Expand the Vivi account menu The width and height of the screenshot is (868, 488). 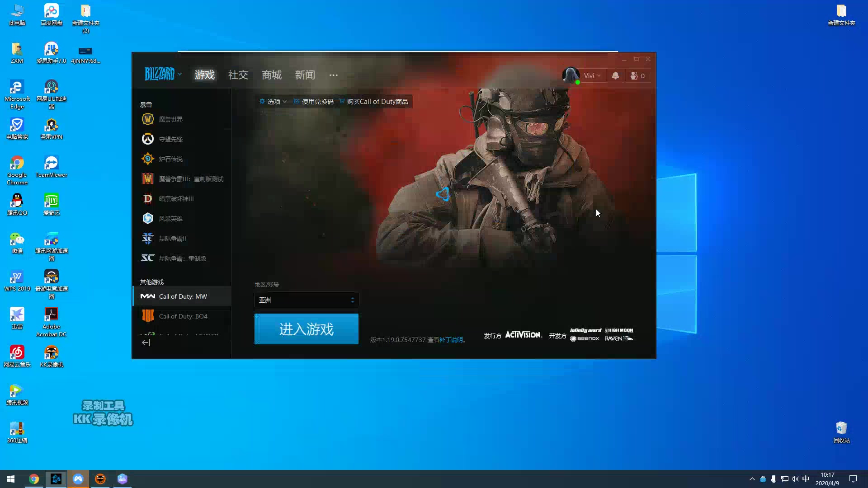point(592,76)
